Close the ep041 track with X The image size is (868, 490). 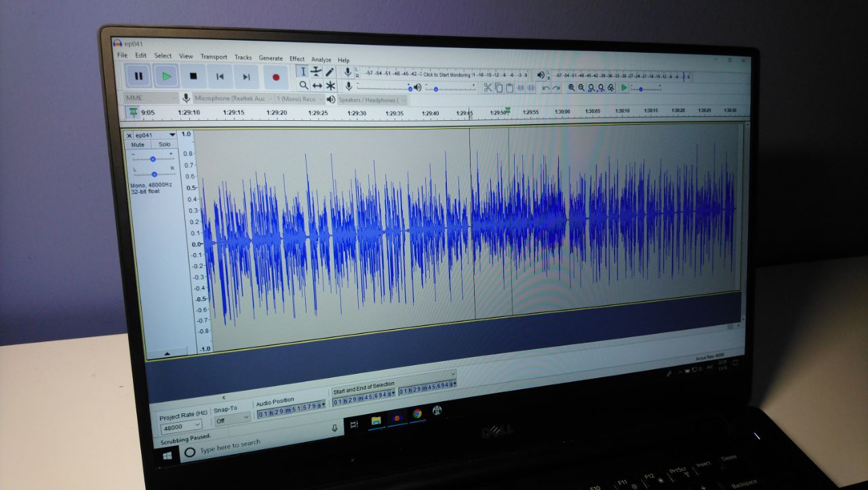tap(129, 135)
